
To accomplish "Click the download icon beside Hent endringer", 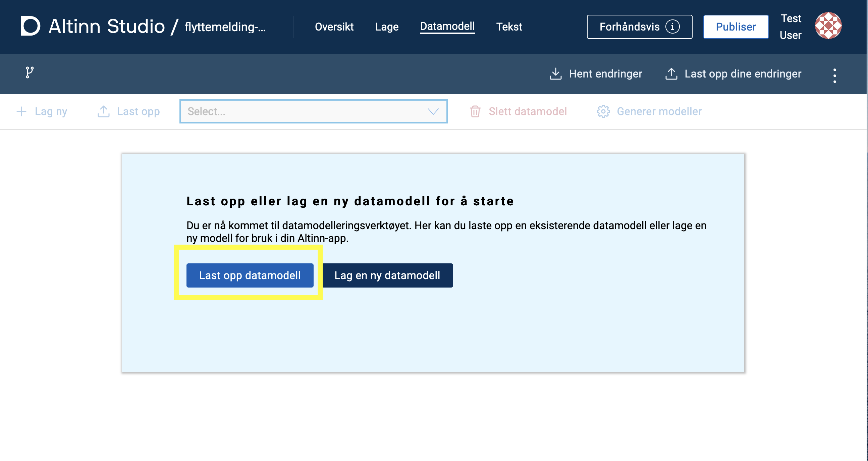I will point(555,73).
